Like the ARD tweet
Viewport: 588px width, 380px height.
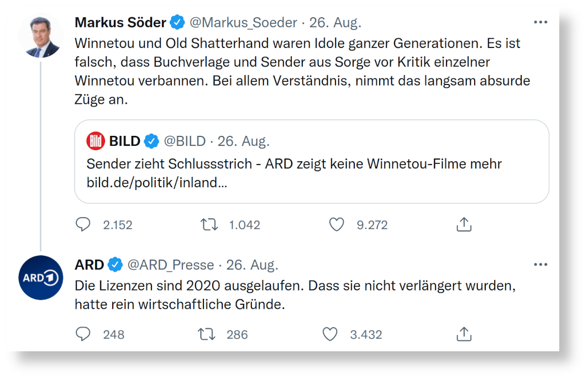(x=330, y=334)
